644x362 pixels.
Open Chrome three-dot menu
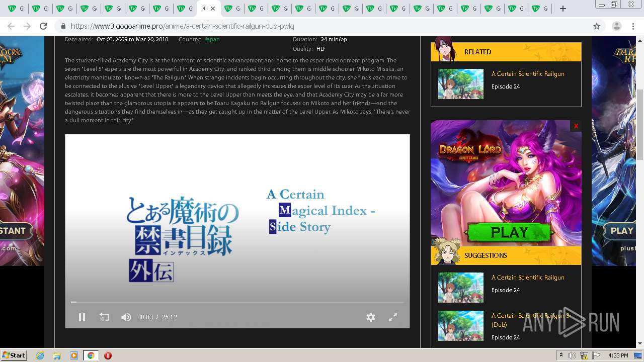pyautogui.click(x=633, y=26)
